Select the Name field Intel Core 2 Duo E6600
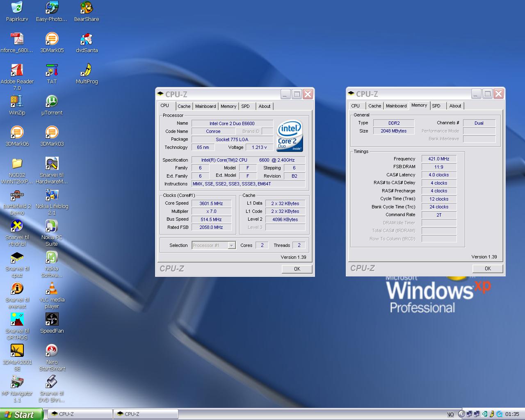Viewport: 525px width, 420px height. click(x=232, y=123)
